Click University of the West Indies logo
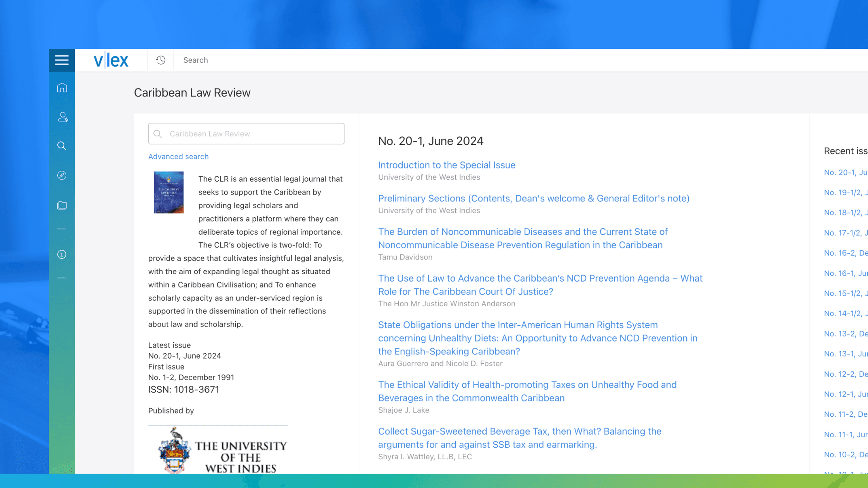Image resolution: width=868 pixels, height=488 pixels. tap(218, 450)
